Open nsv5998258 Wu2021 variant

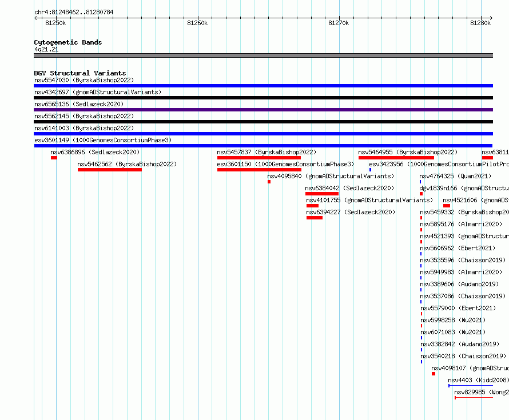453,320
